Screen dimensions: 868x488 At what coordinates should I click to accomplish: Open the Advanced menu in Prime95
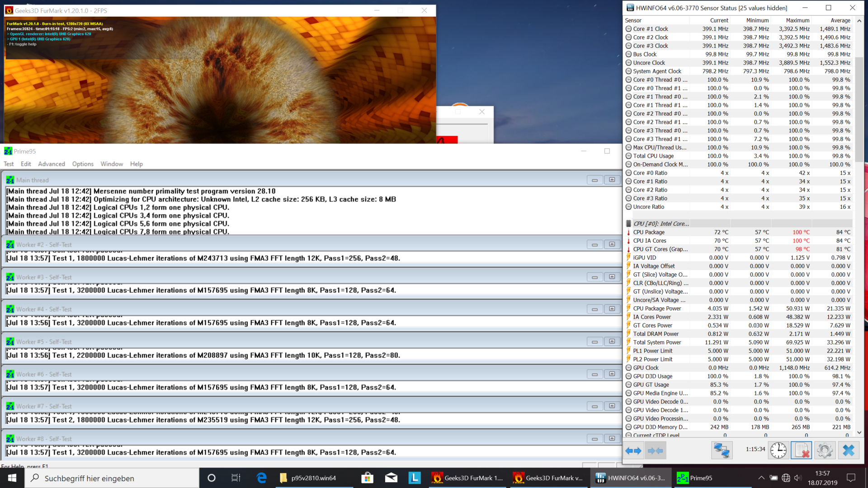pos(51,164)
